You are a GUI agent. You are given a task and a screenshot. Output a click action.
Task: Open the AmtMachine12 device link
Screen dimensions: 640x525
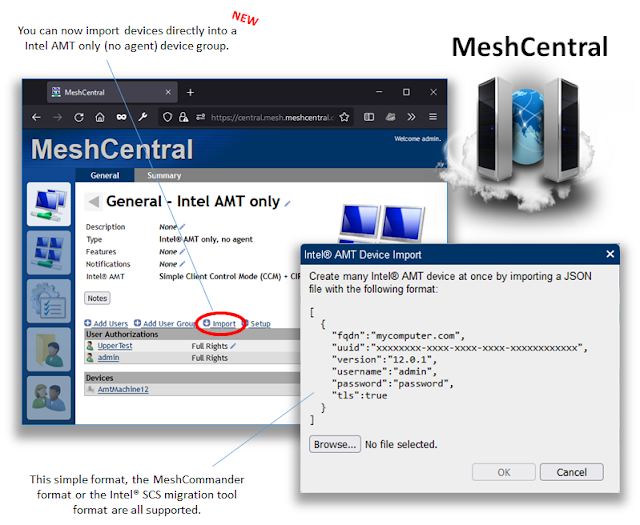123,390
